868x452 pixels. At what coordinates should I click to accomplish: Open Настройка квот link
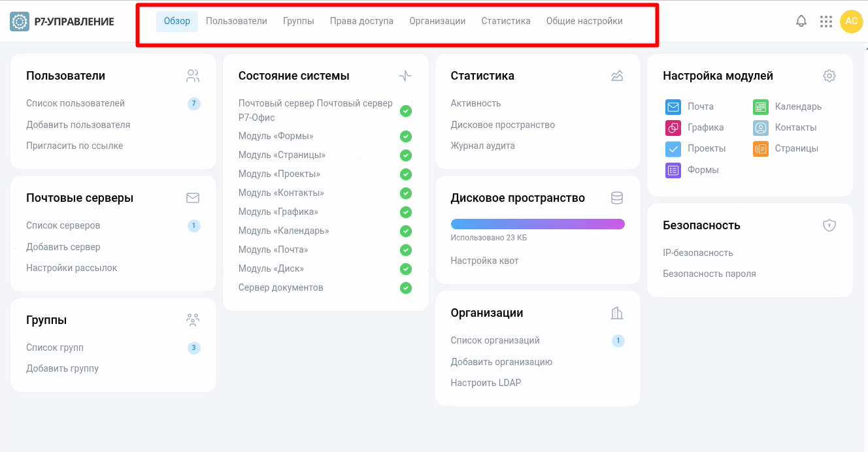[484, 261]
